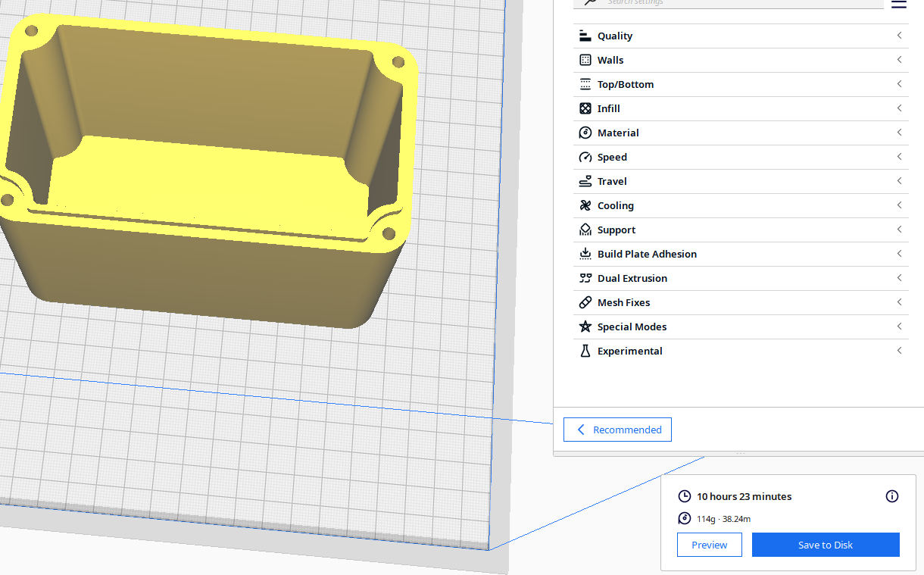Expand the Travel settings chevron

coord(899,181)
